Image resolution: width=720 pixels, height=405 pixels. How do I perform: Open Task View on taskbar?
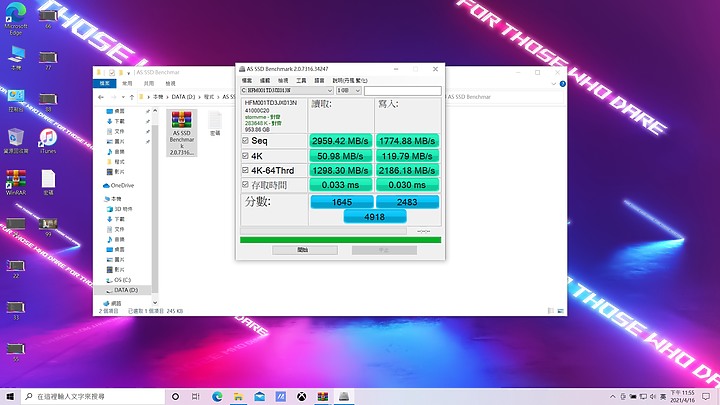pyautogui.click(x=196, y=396)
